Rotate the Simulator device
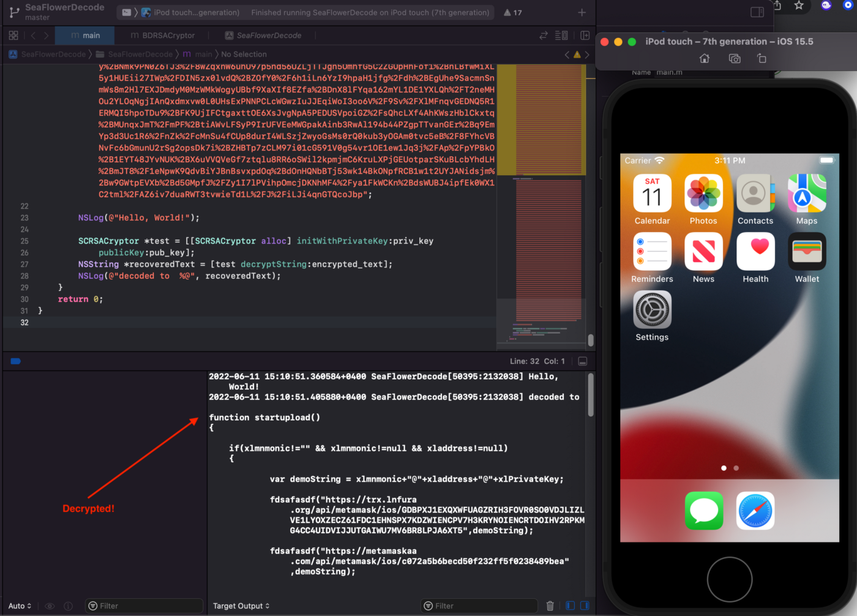The width and height of the screenshot is (857, 616). (x=762, y=59)
